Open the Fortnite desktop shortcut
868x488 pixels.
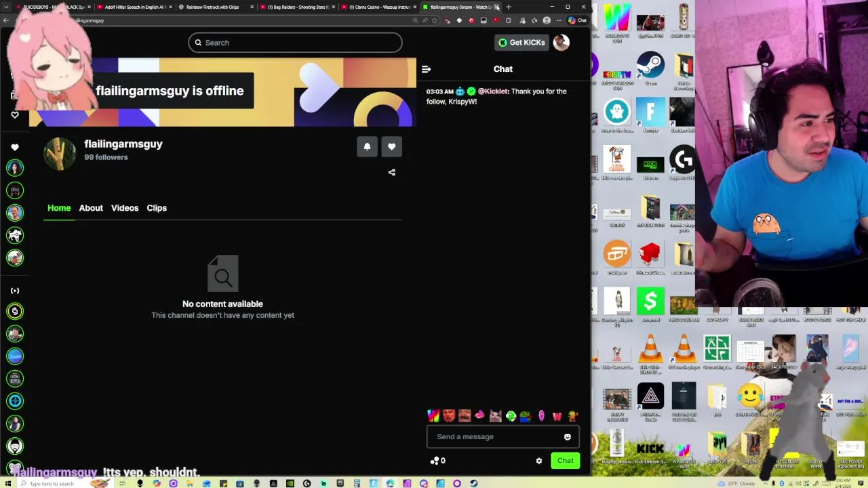(x=650, y=116)
